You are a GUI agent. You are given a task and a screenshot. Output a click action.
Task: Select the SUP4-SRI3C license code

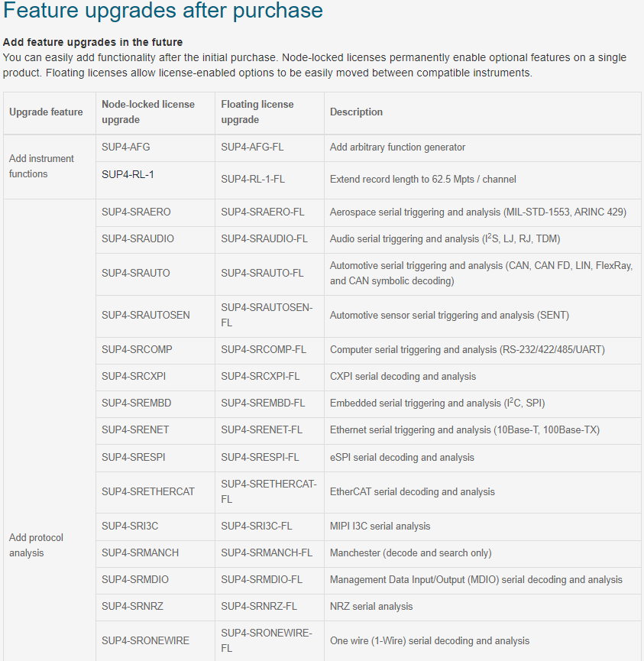130,527
